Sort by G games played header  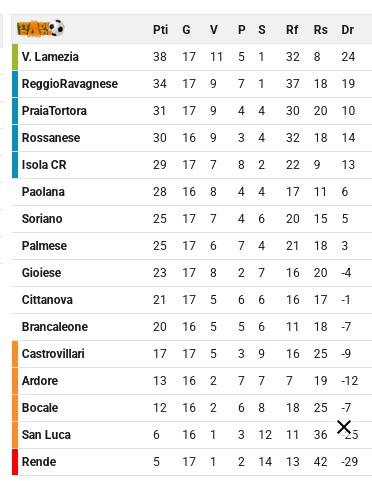[186, 30]
